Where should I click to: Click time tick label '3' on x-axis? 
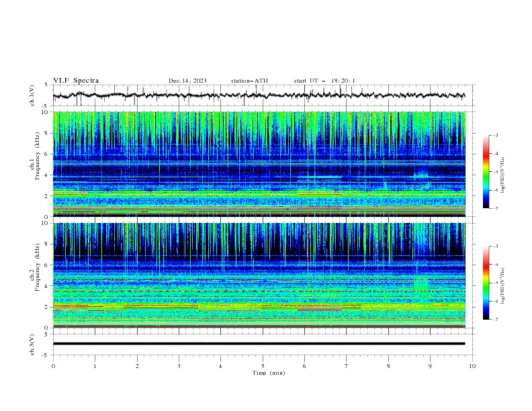[179, 366]
